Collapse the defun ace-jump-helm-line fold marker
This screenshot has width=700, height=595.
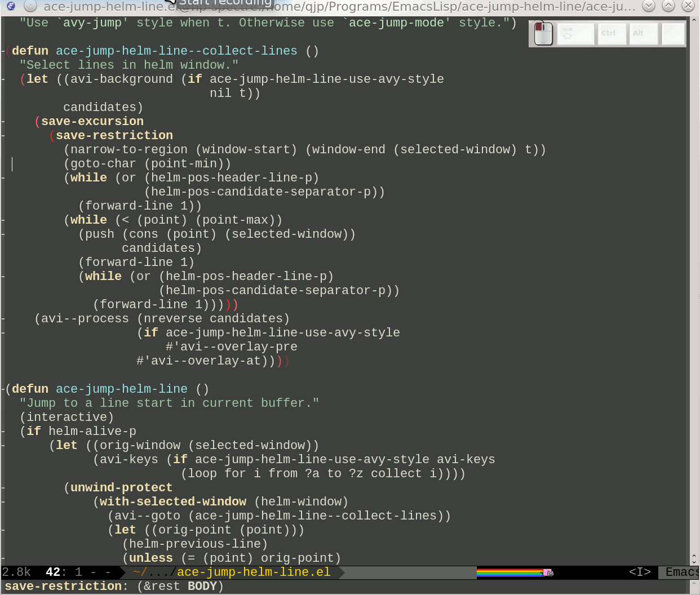pos(3,389)
